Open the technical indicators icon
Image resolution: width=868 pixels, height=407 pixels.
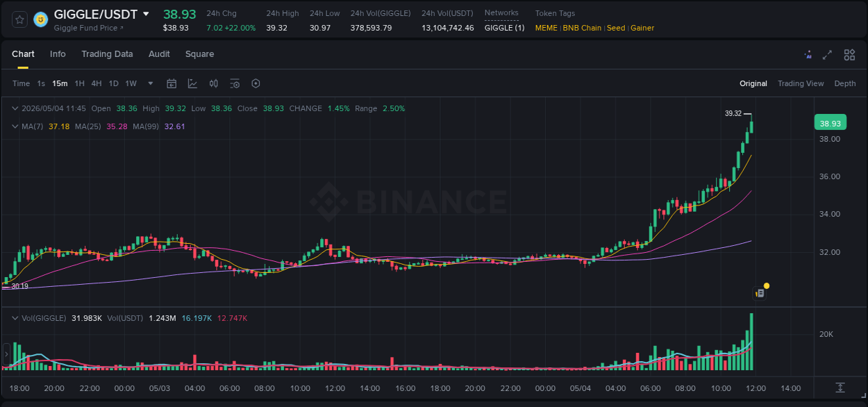[192, 83]
